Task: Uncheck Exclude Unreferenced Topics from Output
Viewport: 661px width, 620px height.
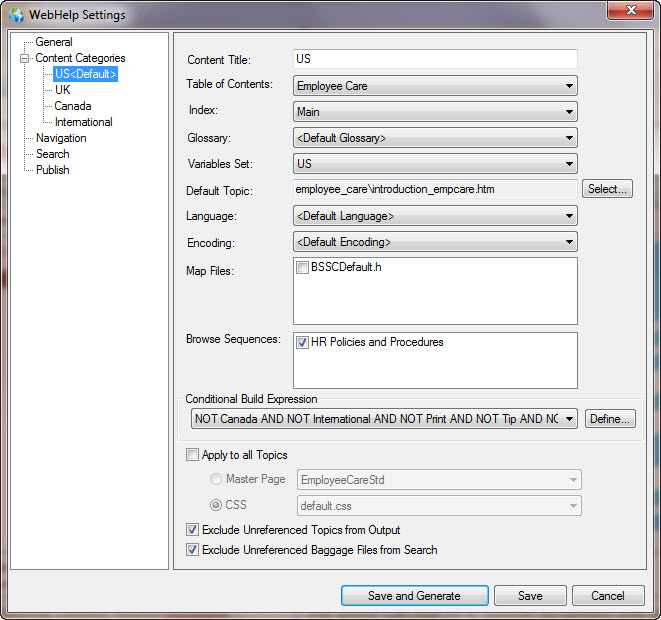Action: [192, 530]
